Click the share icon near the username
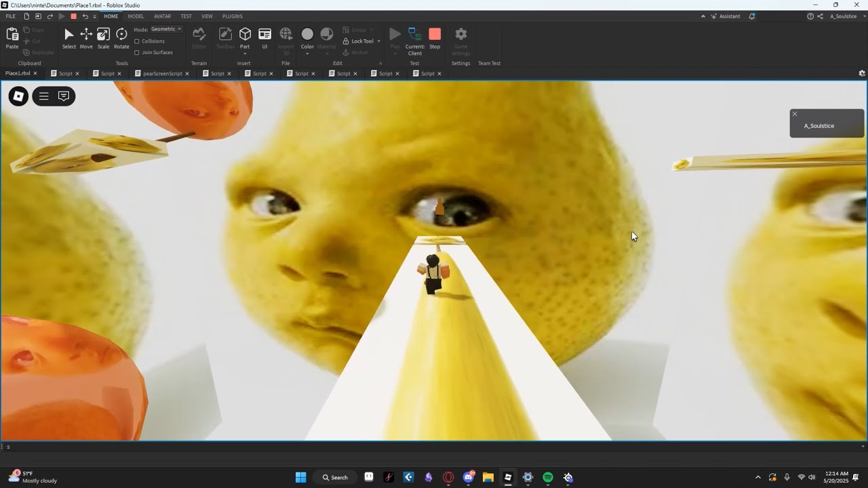 pos(820,16)
